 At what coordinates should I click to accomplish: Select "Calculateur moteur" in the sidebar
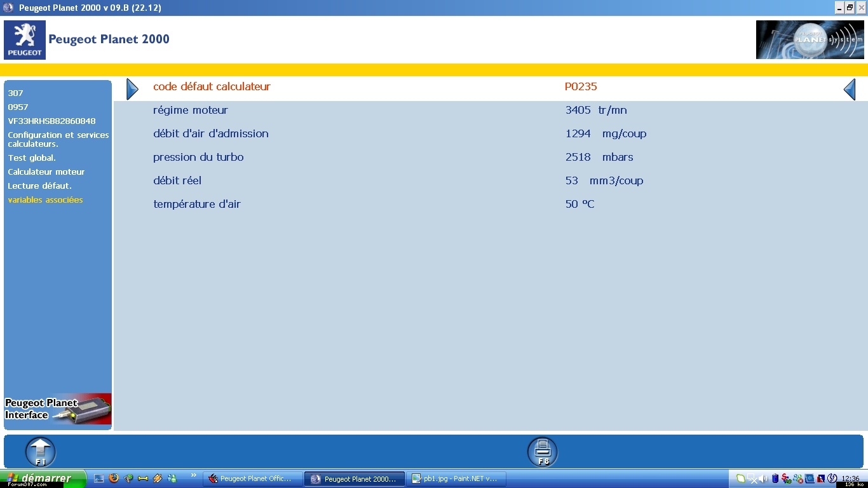point(46,172)
